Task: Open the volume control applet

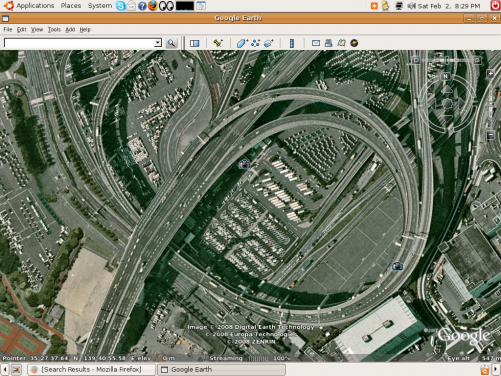Action: [x=411, y=6]
